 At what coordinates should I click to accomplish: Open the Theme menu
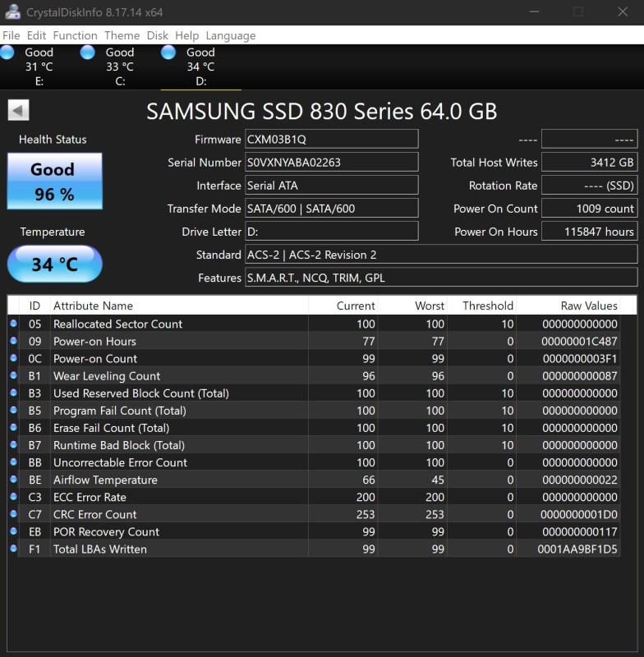point(122,35)
